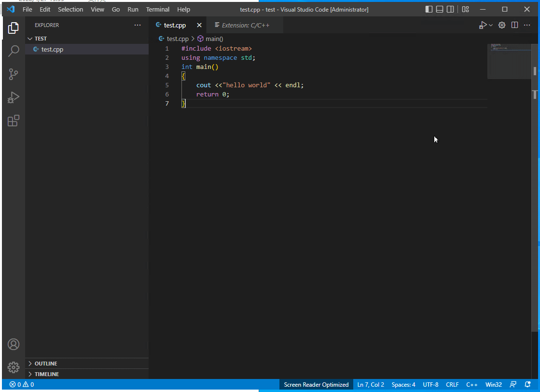
Task: Open the Manage gear in activity bar
Action: tap(14, 367)
